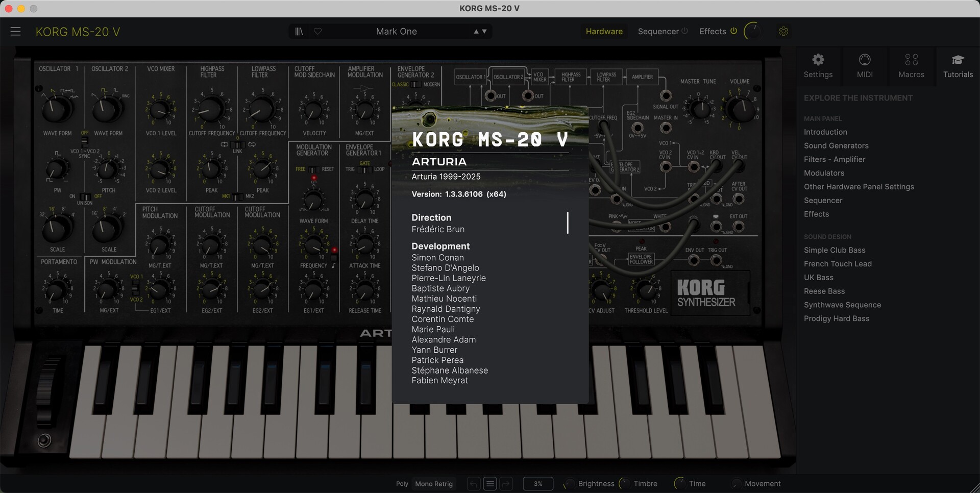The image size is (980, 493).
Task: Click the effects dry/wet knob in the top bar
Action: 752,31
